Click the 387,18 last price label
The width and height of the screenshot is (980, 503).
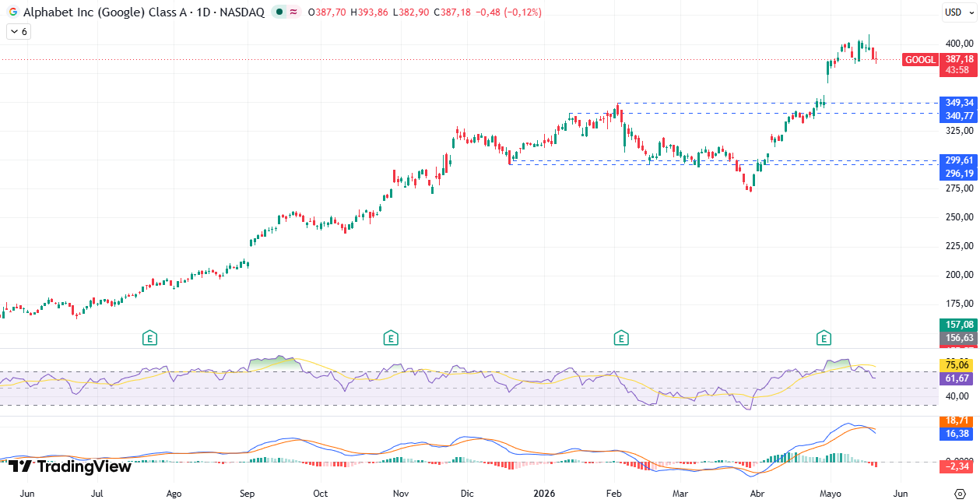pyautogui.click(x=959, y=59)
